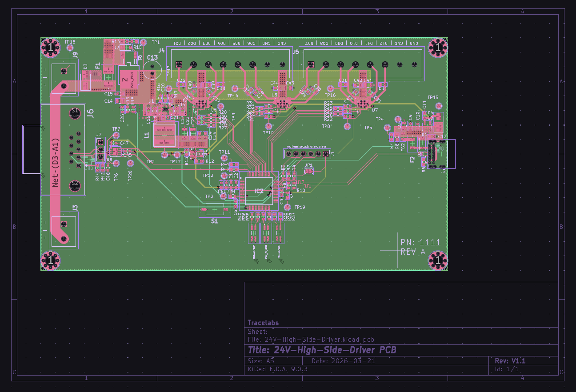This screenshot has height=392, width=576.
Task: Select the 24V-High-Side-Driver PCB title text
Action: coord(323,350)
